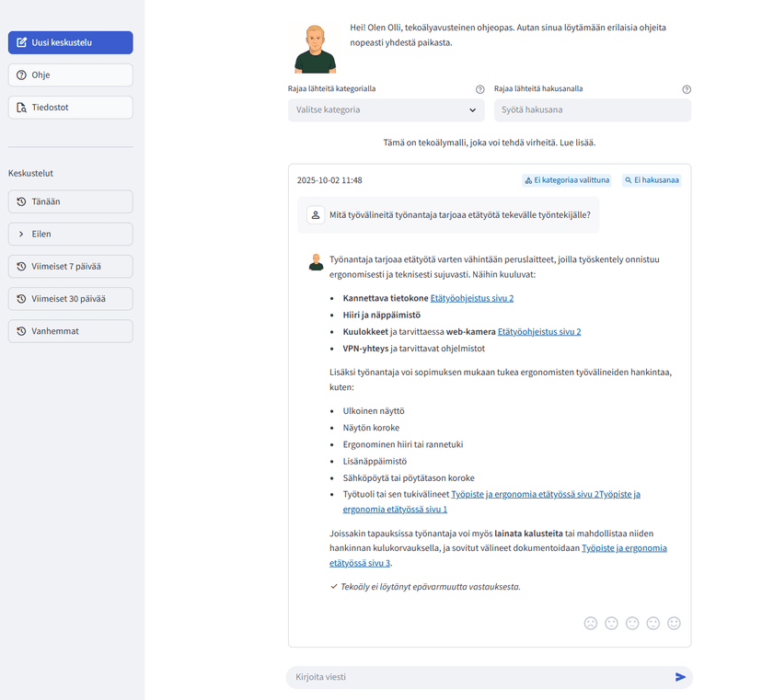The height and width of the screenshot is (700, 762).
Task: Click the Tiedostot document icon
Action: [21, 107]
